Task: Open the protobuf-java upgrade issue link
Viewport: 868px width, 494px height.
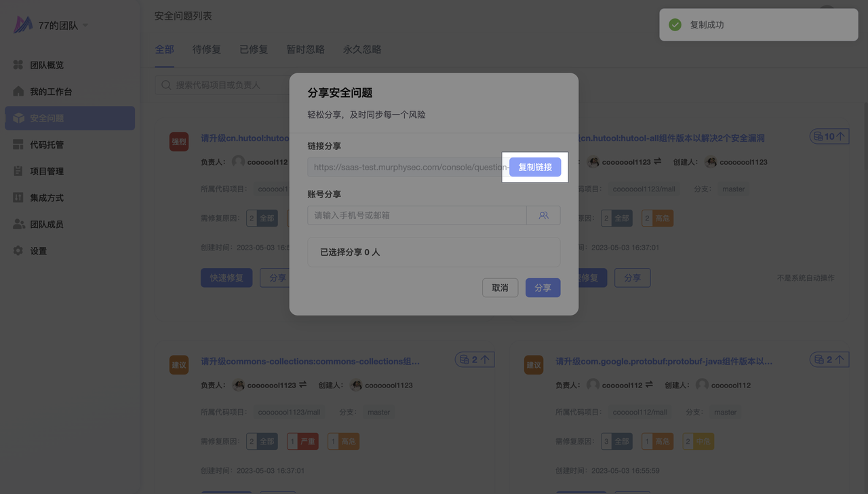Action: pos(663,362)
